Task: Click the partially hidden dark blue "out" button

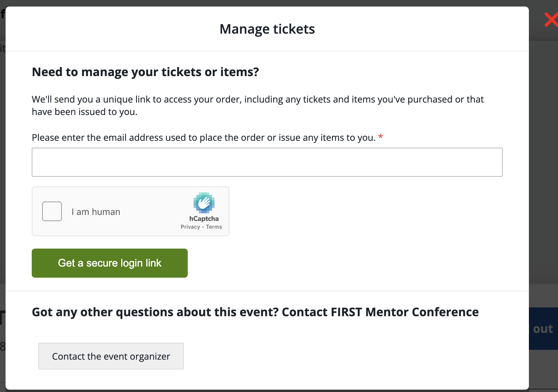Action: (543, 329)
